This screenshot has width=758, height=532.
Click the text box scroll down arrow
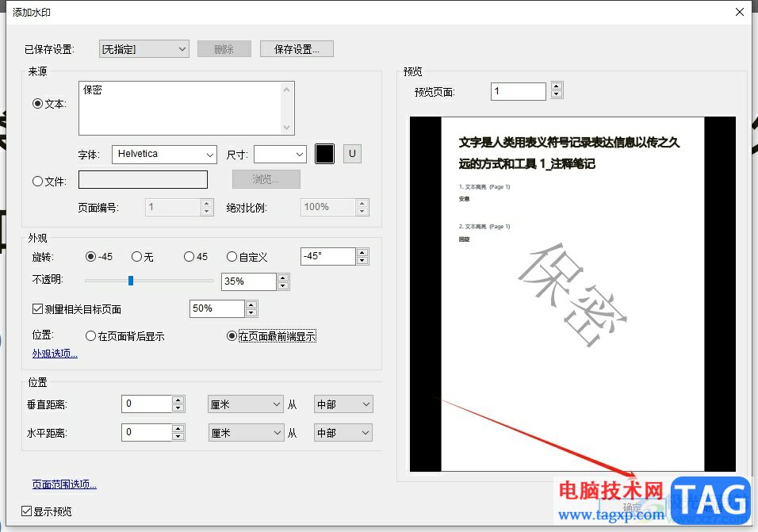pyautogui.click(x=287, y=128)
